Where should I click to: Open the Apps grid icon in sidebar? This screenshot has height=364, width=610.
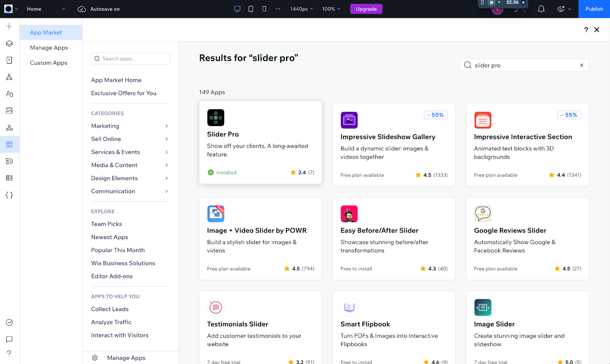(9, 144)
